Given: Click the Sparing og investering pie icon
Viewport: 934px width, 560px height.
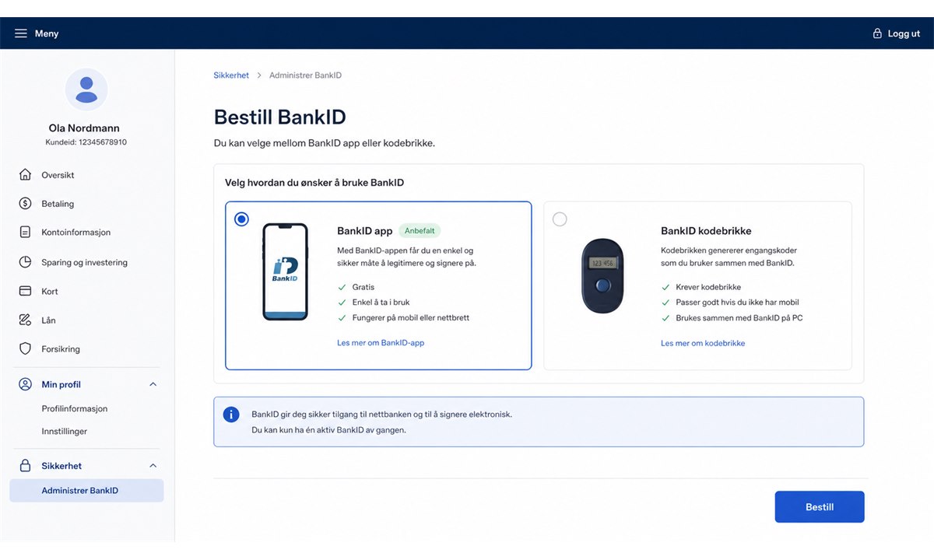Looking at the screenshot, I should click(x=25, y=262).
